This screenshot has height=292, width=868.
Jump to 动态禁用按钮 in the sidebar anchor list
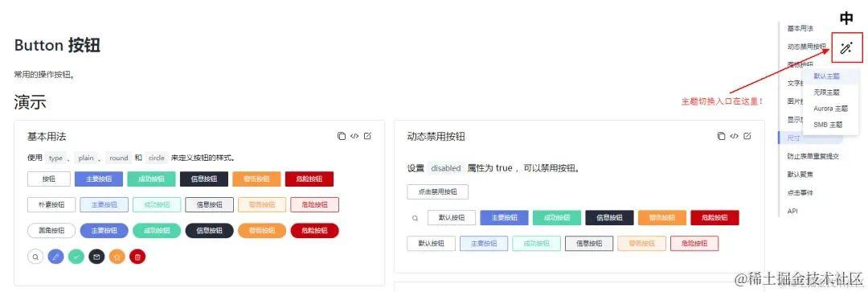pyautogui.click(x=807, y=47)
